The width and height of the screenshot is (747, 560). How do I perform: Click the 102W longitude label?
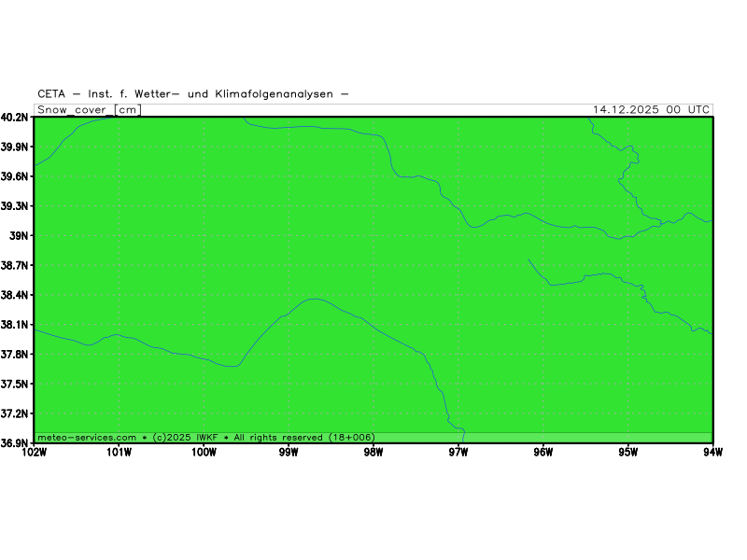click(x=34, y=454)
